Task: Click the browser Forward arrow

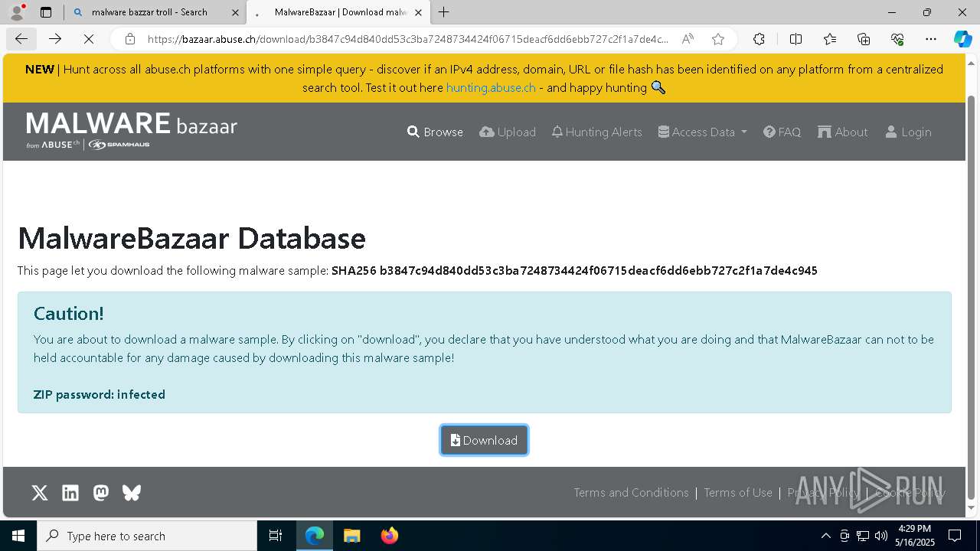Action: (x=54, y=39)
